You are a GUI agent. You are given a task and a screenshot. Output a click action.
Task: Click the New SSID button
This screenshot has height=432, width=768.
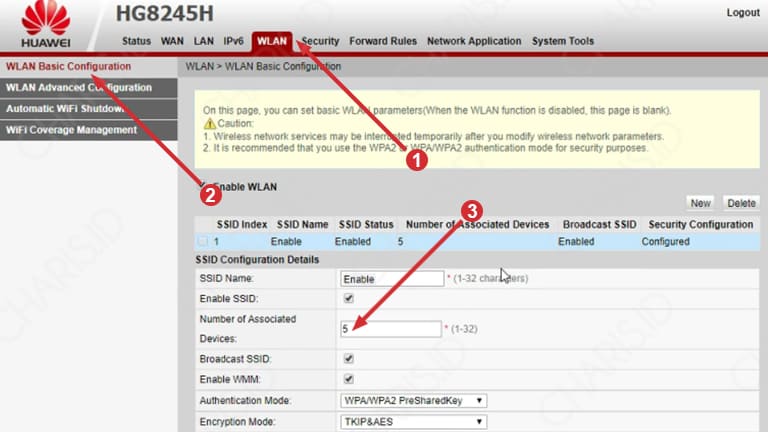[x=700, y=203]
